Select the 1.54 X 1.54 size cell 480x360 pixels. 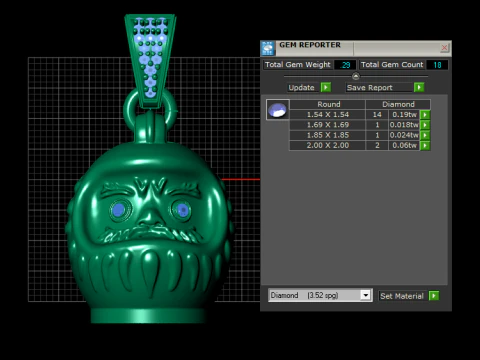click(328, 115)
